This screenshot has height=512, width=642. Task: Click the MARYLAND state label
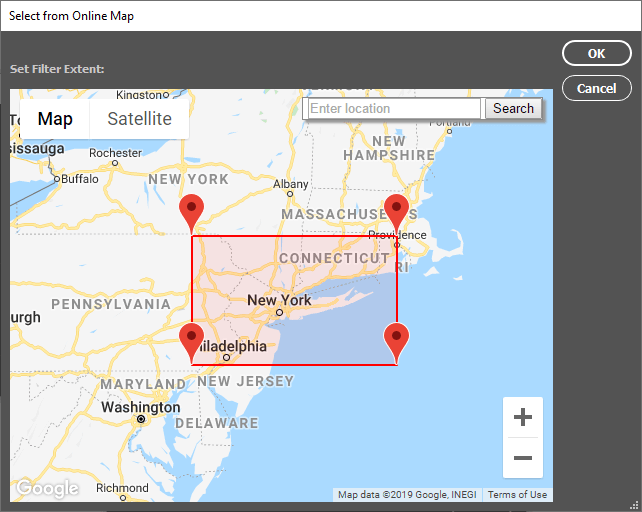click(143, 384)
